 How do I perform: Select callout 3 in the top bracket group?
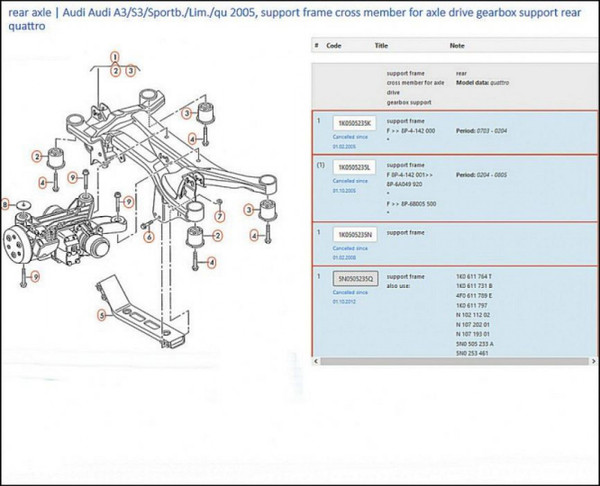point(130,71)
